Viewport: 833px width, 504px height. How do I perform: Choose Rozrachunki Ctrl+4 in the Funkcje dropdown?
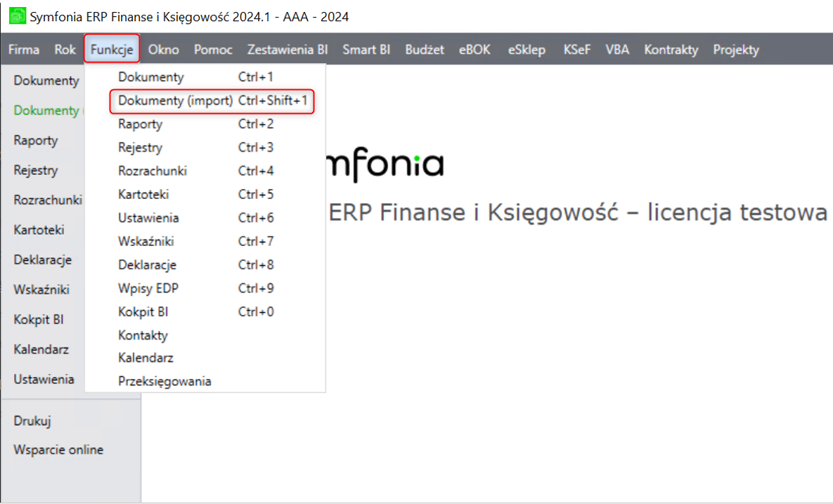pos(205,171)
